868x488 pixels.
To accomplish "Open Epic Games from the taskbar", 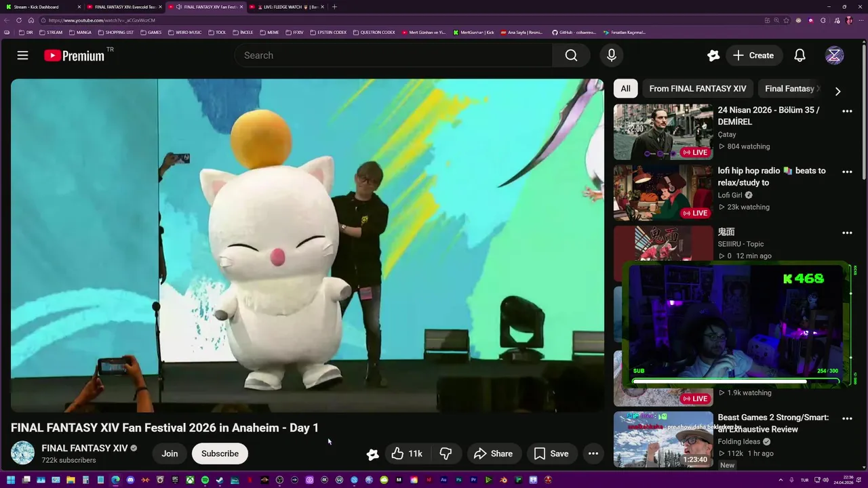I will click(175, 480).
